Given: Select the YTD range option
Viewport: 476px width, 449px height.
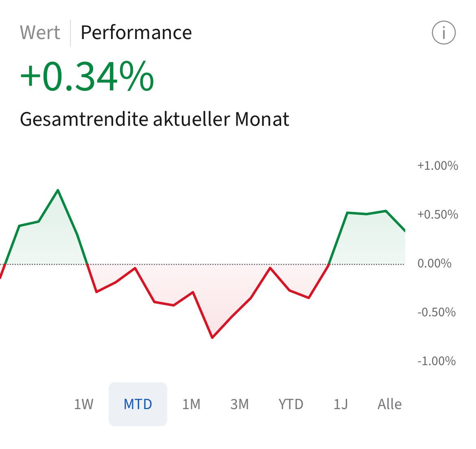Looking at the screenshot, I should (x=291, y=404).
